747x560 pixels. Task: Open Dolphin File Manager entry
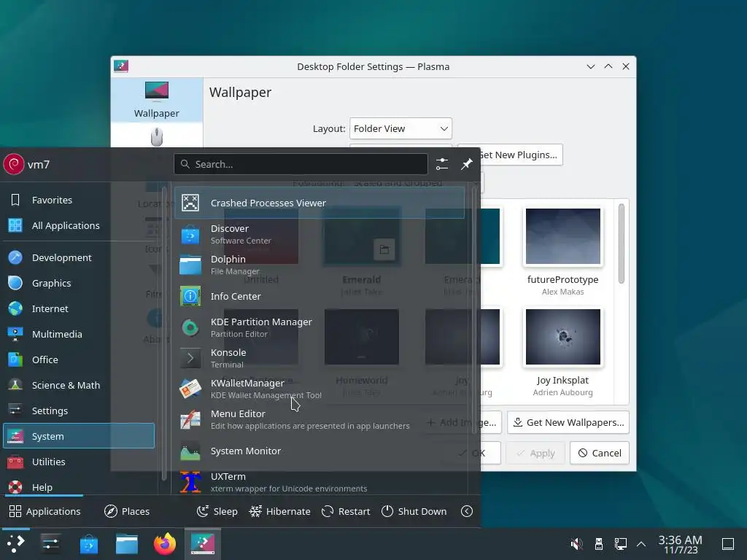[320, 265]
